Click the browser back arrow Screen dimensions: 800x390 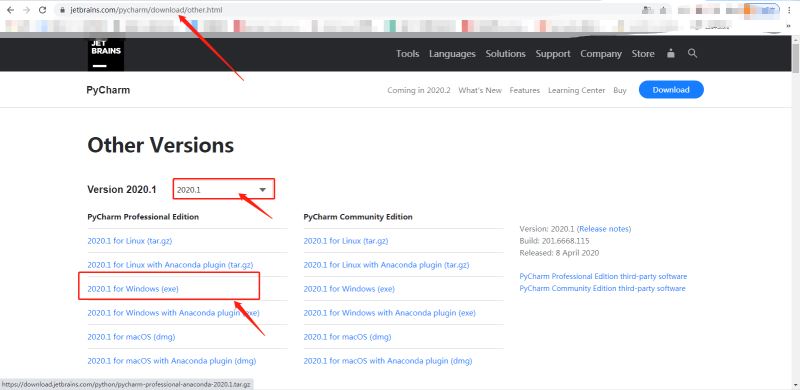(10, 10)
